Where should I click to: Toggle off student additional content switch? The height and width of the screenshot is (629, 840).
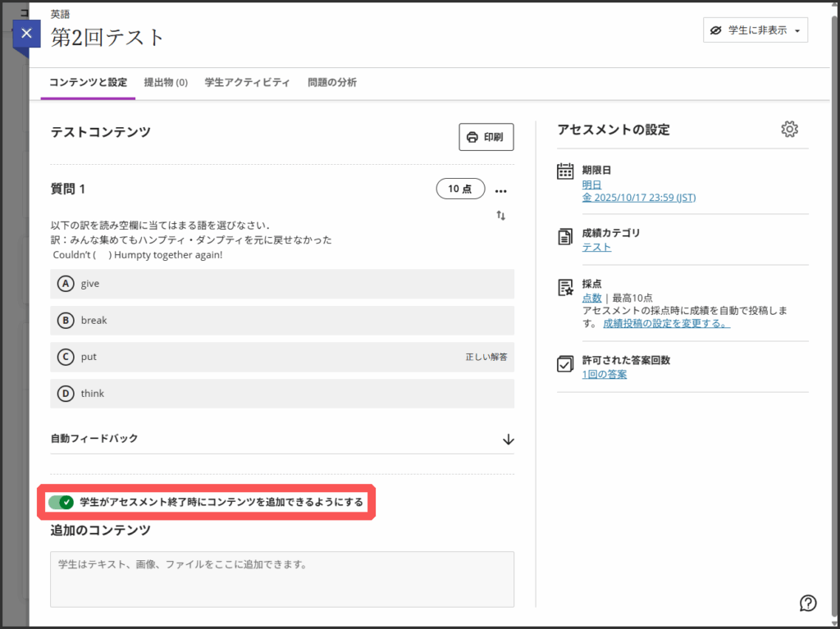pos(62,502)
